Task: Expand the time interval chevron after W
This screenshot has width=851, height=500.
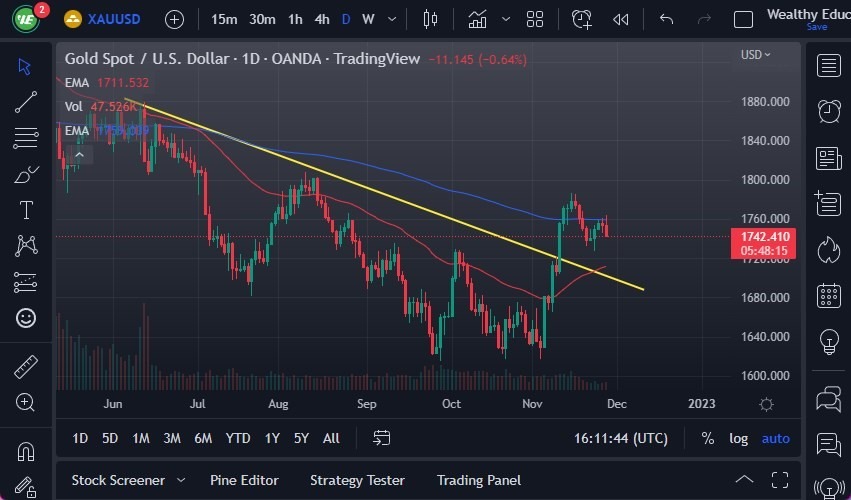Action: tap(393, 19)
